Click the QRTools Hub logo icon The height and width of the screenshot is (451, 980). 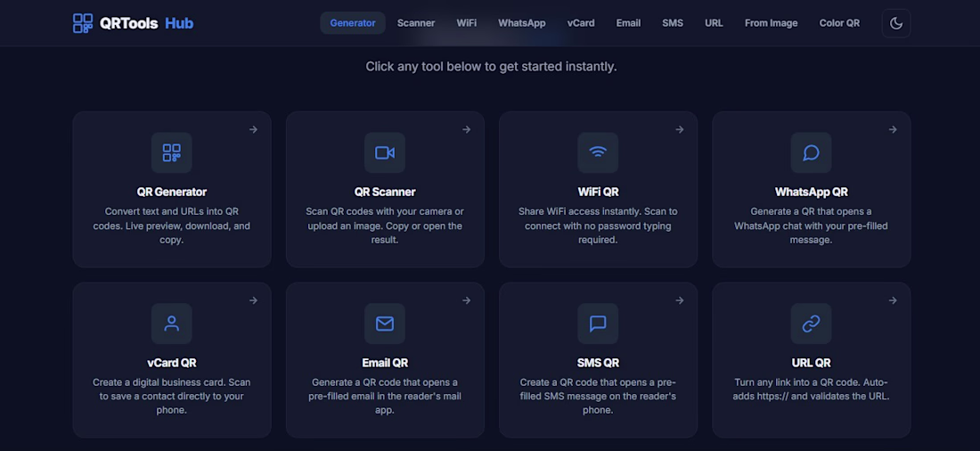click(x=83, y=23)
